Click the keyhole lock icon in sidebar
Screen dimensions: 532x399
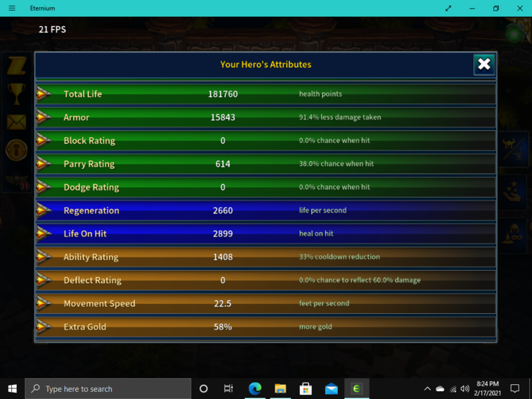click(x=16, y=149)
